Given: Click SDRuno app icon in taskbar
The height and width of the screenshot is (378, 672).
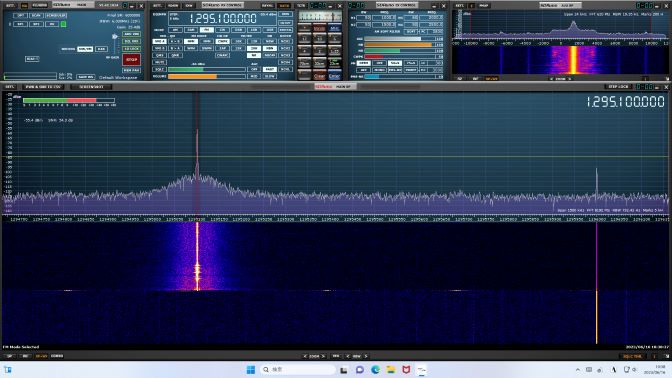Looking at the screenshot, I should (x=422, y=369).
